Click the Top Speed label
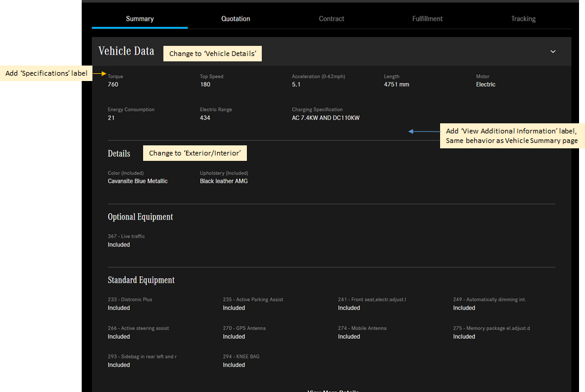The height and width of the screenshot is (392, 585). tap(212, 76)
